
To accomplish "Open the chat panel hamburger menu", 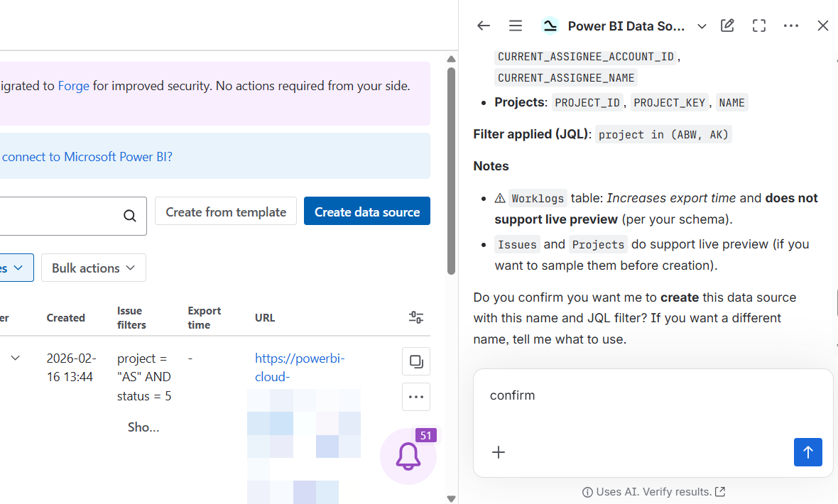I will coord(515,26).
